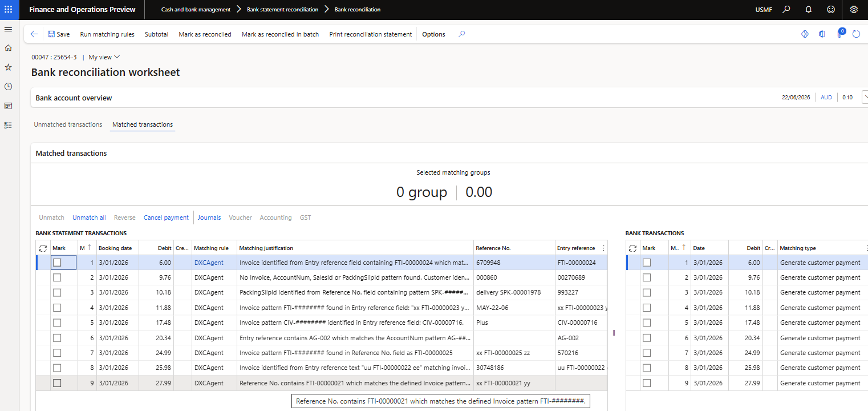Mark bank transaction row 4 with debit 11.88
Viewport: 868px width, 411px height.
pyautogui.click(x=647, y=308)
